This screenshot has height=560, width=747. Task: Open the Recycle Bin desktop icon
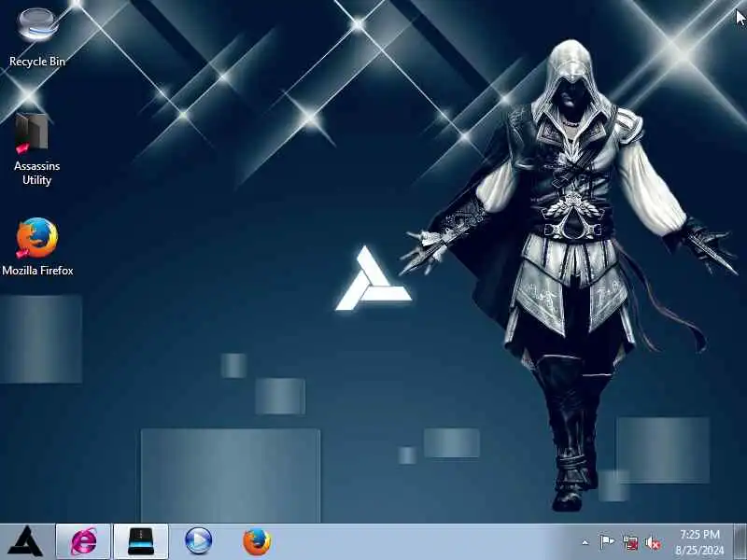[x=37, y=35]
